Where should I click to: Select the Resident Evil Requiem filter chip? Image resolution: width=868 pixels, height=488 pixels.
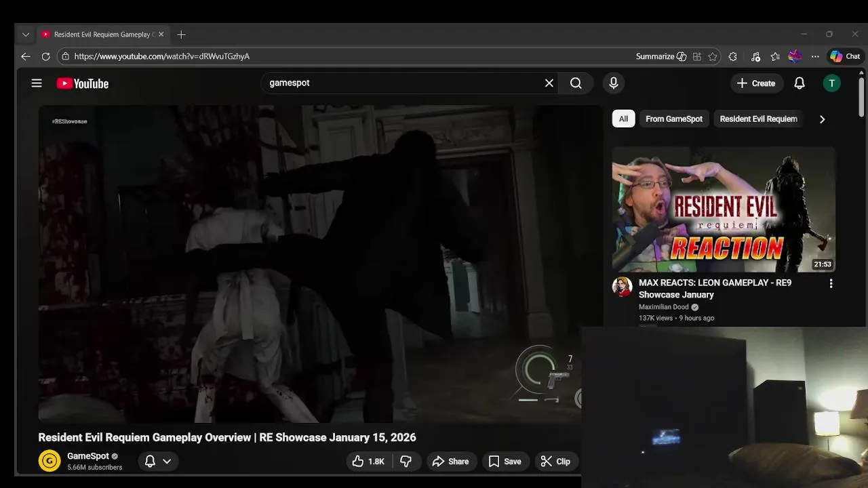(758, 119)
